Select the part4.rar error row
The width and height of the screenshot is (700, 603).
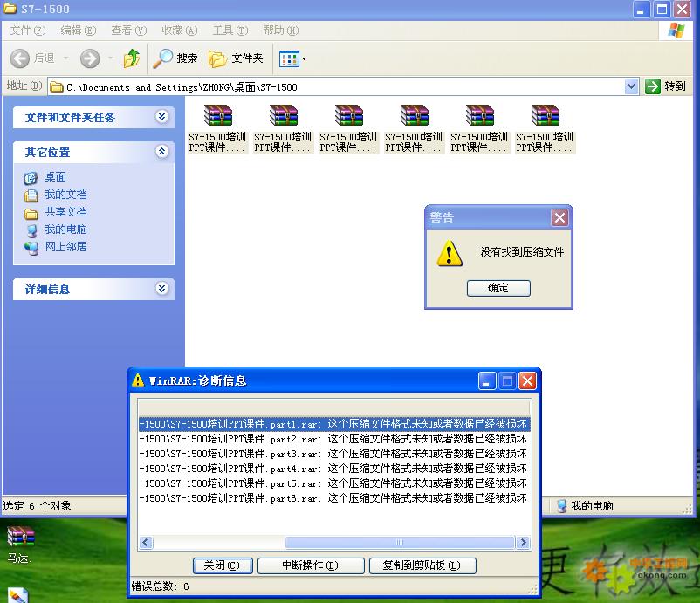point(334,469)
